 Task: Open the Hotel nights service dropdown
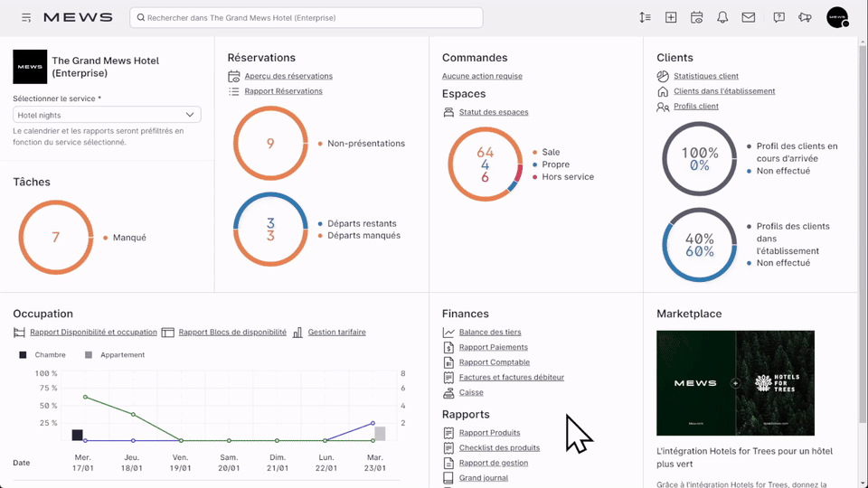click(x=107, y=115)
